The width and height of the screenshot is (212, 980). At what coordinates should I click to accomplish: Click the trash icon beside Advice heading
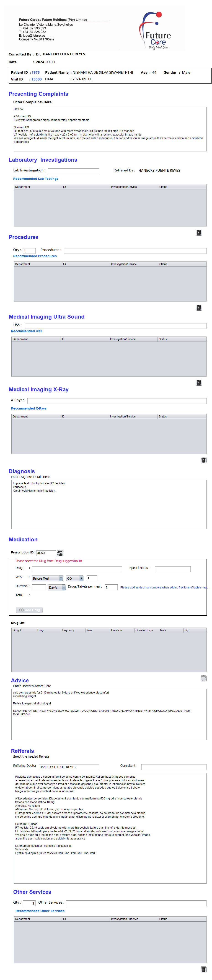[x=203, y=678]
